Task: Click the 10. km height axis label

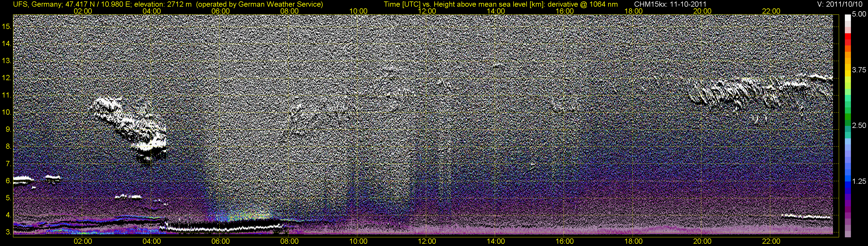Action: [6, 112]
